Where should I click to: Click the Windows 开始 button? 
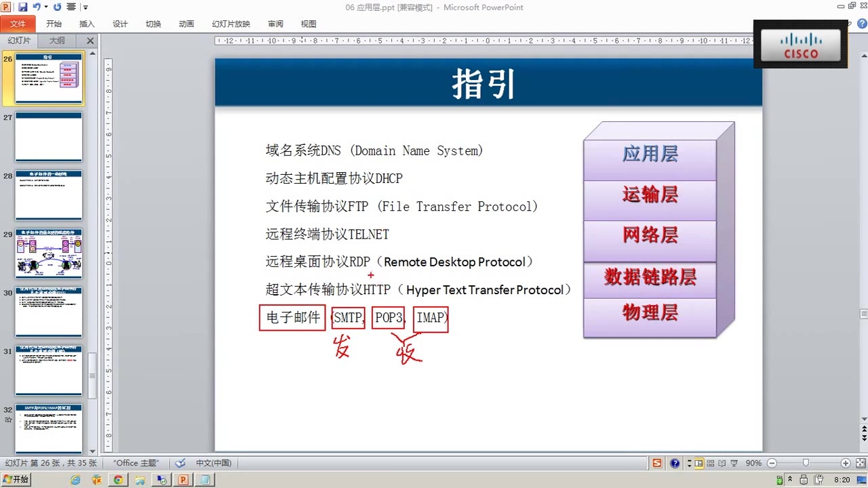click(16, 479)
